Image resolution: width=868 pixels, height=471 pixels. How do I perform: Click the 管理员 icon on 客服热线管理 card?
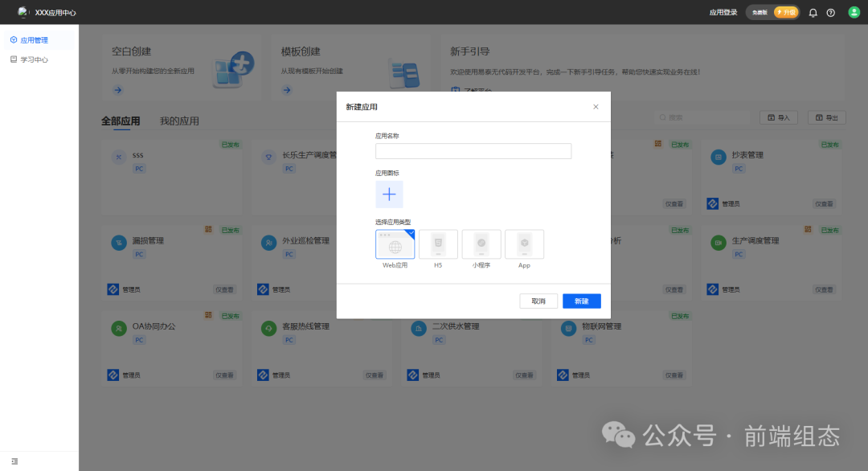tap(263, 375)
